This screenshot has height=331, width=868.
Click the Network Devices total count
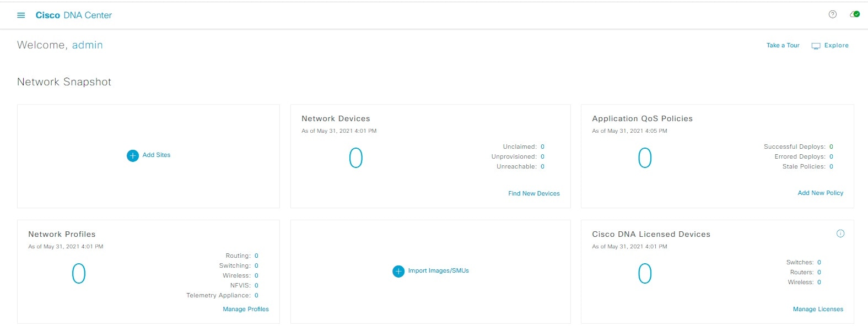click(x=356, y=158)
